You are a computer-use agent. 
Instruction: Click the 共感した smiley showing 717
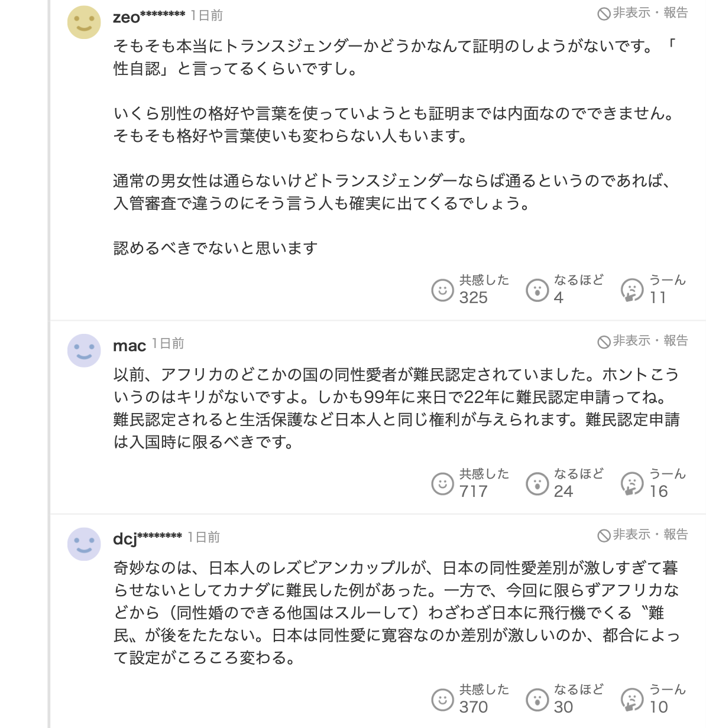tap(442, 484)
